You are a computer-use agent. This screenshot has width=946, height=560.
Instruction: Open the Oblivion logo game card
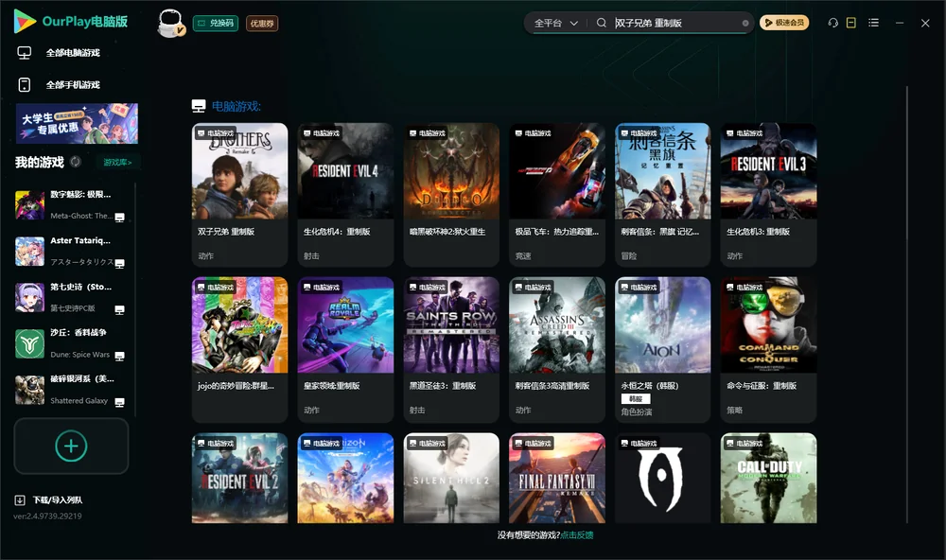[x=662, y=478]
